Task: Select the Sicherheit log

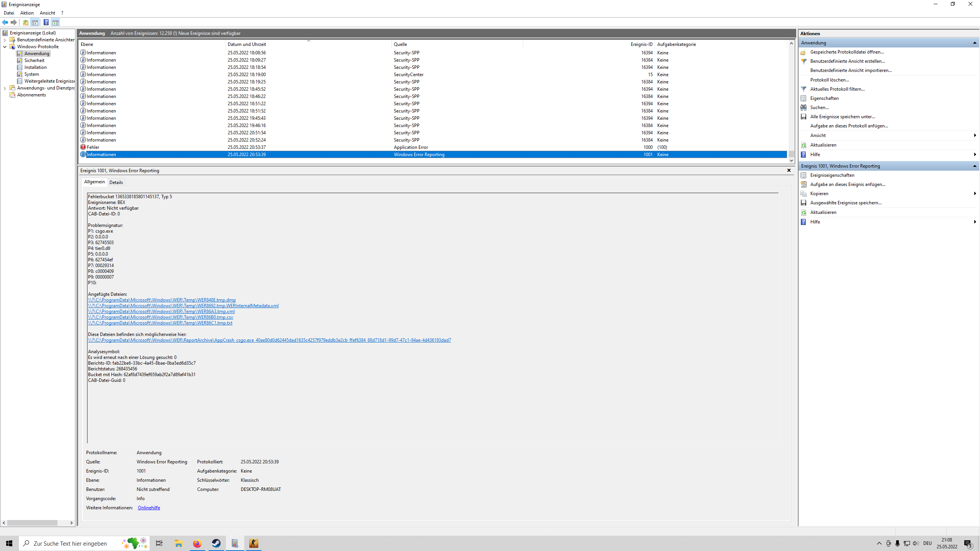Action: tap(34, 60)
